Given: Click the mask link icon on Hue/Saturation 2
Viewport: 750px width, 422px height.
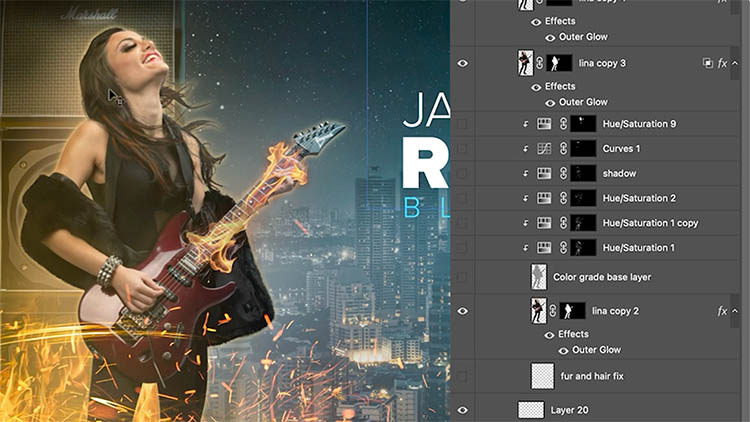Looking at the screenshot, I should tap(563, 198).
